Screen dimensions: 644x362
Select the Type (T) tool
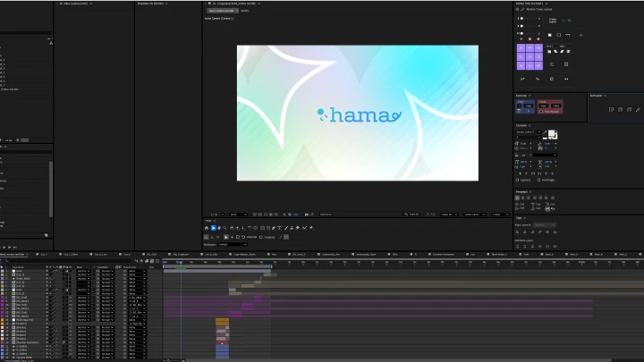pos(279,228)
